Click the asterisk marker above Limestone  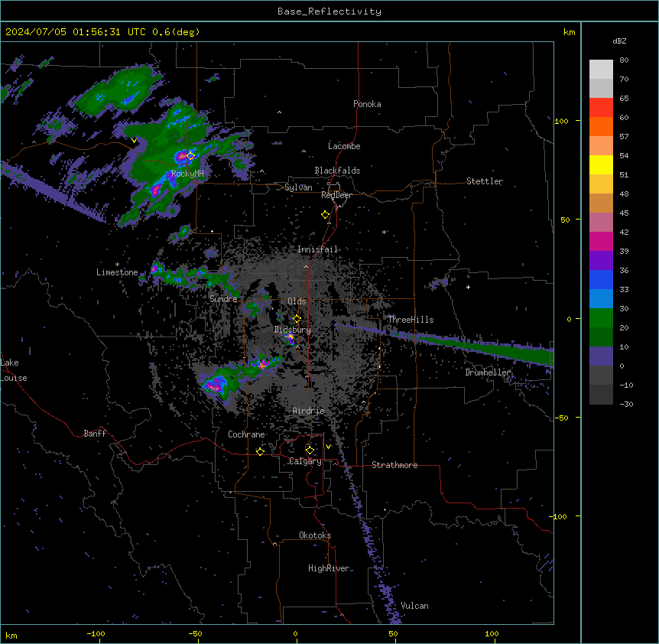tap(117, 265)
